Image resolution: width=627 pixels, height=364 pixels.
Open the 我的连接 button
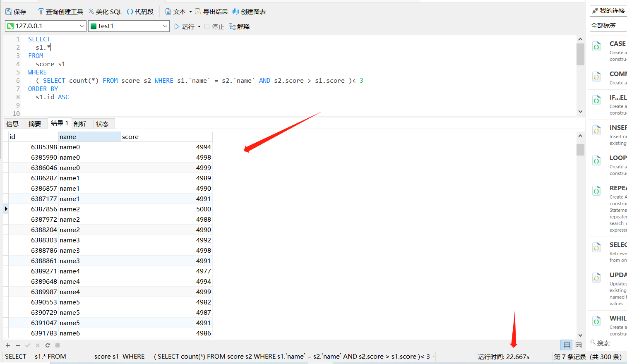[x=608, y=11]
